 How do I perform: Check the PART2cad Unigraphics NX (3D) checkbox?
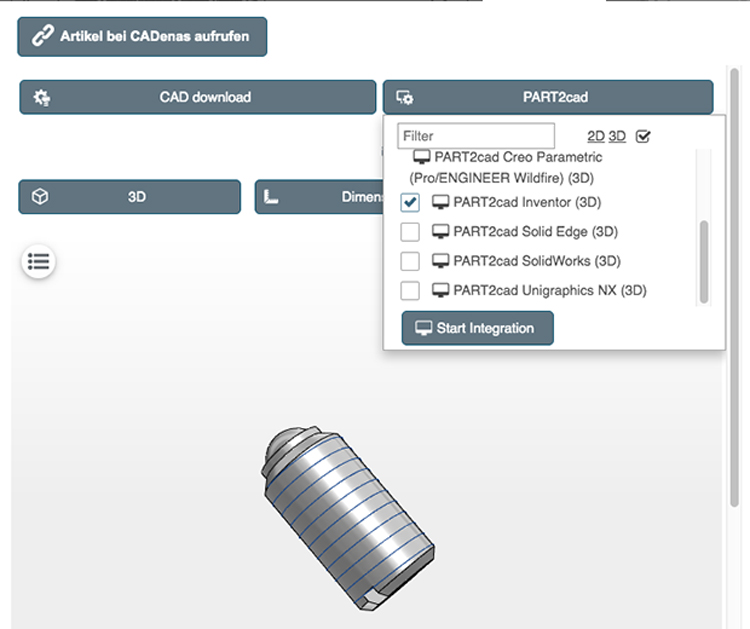[410, 291]
